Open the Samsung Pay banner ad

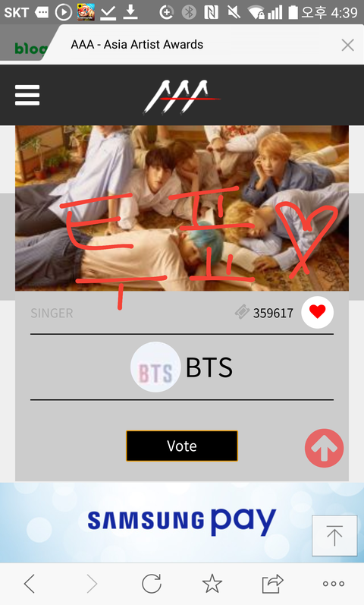(x=182, y=521)
